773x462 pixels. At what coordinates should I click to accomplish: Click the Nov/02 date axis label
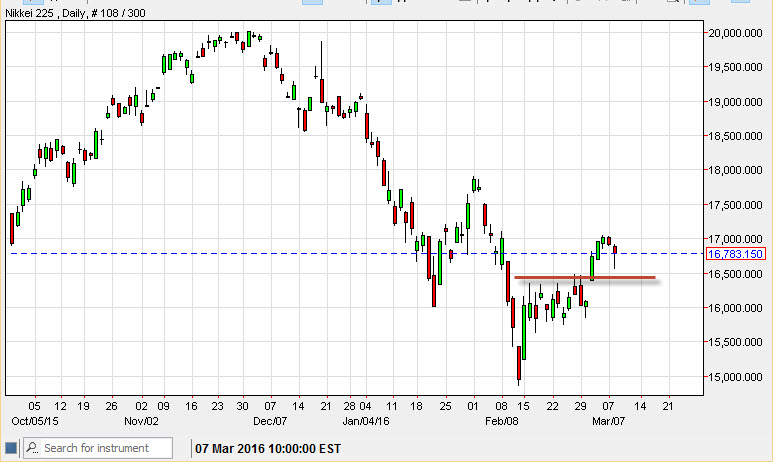click(141, 422)
